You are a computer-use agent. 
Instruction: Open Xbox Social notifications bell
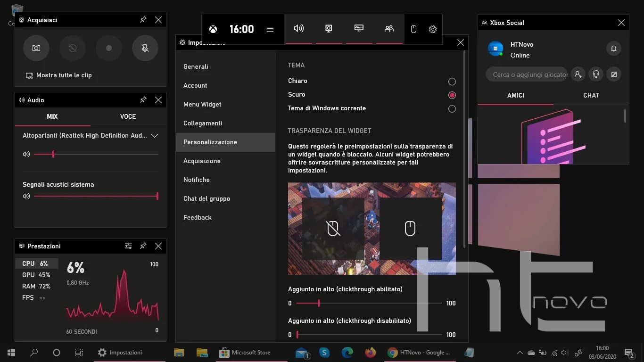point(614,48)
